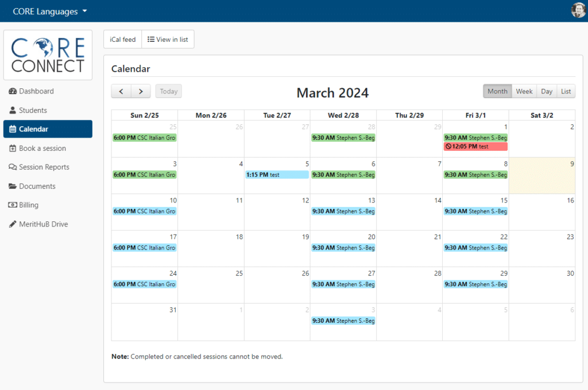Select the Month view tab
588x390 pixels.
click(497, 91)
